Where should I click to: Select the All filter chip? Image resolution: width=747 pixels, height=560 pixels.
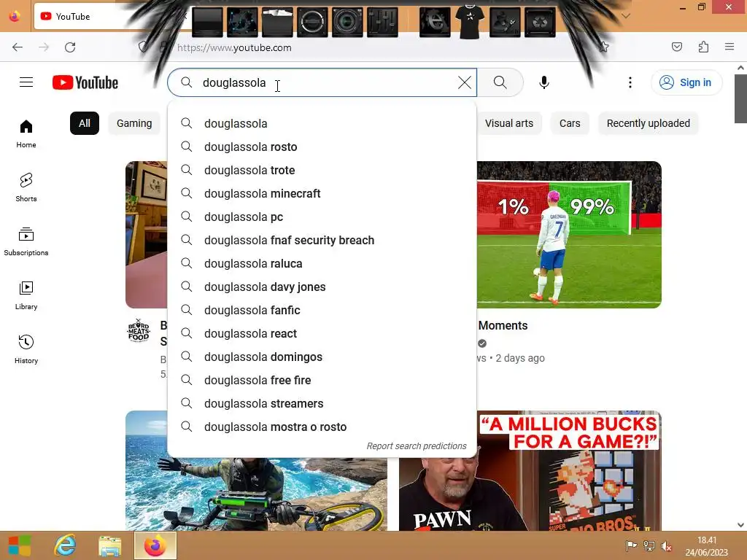[85, 123]
